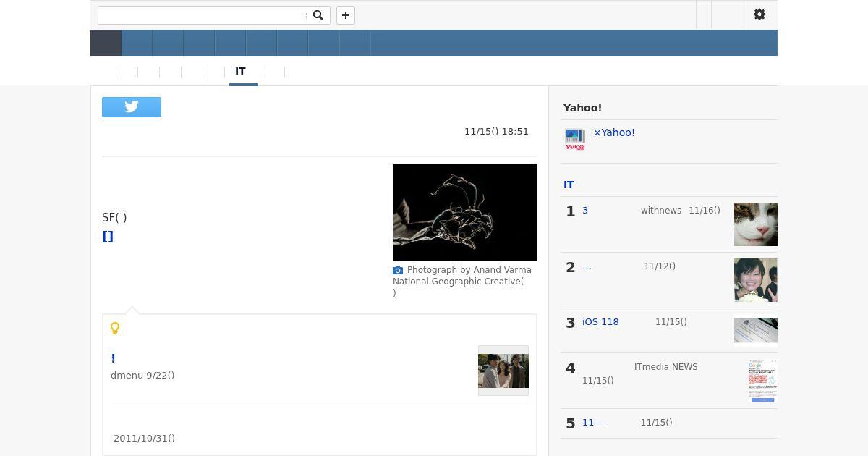Open the ITmedia NEWS ranking thumbnail
868x456 pixels.
coord(762,381)
